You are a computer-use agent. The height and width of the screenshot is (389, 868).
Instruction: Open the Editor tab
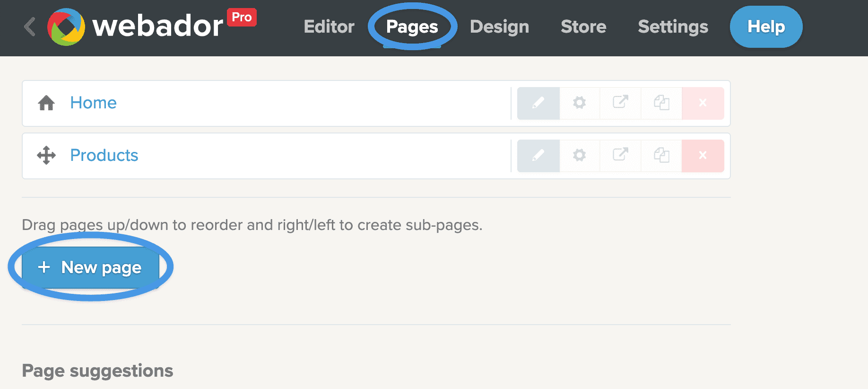[x=329, y=27]
